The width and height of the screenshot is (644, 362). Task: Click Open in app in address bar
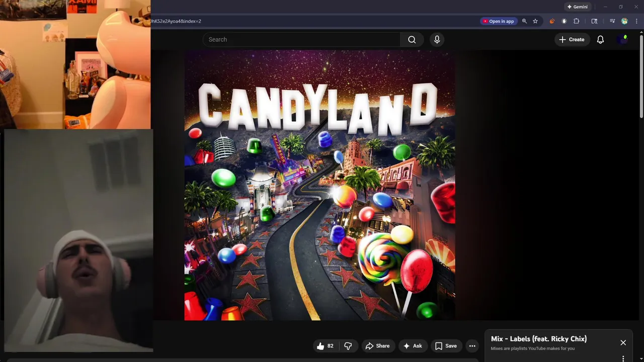click(x=499, y=21)
